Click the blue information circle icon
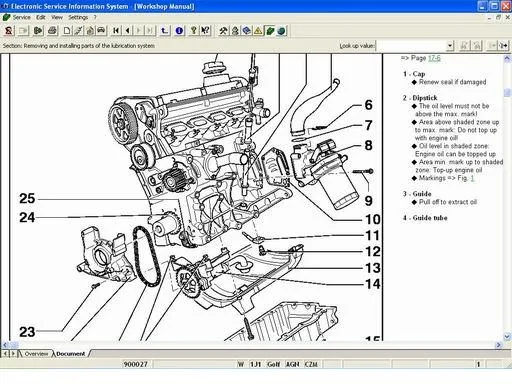Viewport: 512px width, 384px height. coord(179,31)
